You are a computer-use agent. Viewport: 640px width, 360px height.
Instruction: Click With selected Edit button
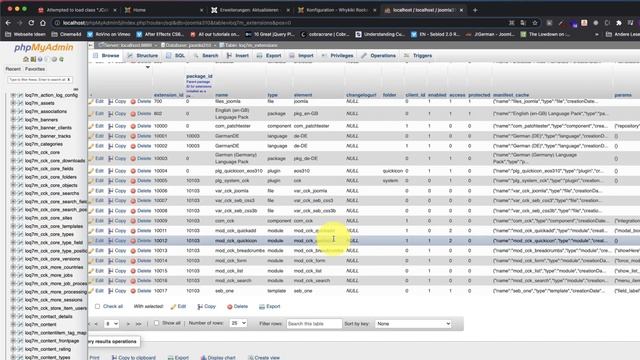(178, 307)
